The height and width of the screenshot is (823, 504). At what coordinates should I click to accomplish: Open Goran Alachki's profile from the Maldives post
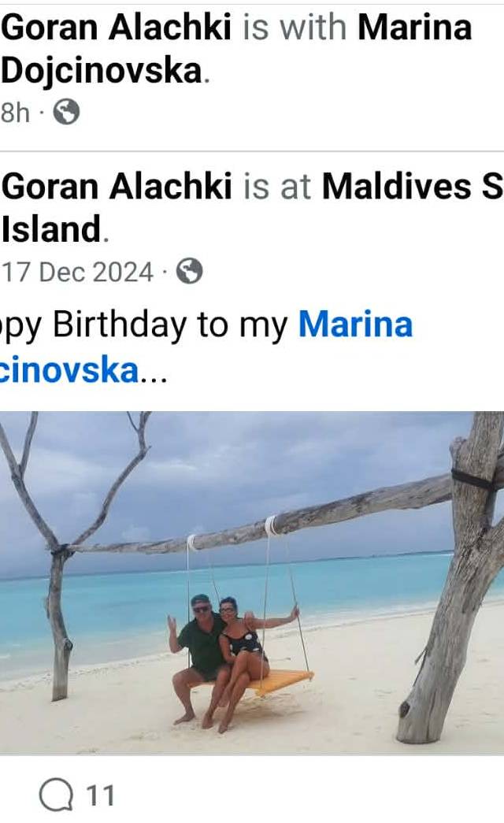pos(116,187)
